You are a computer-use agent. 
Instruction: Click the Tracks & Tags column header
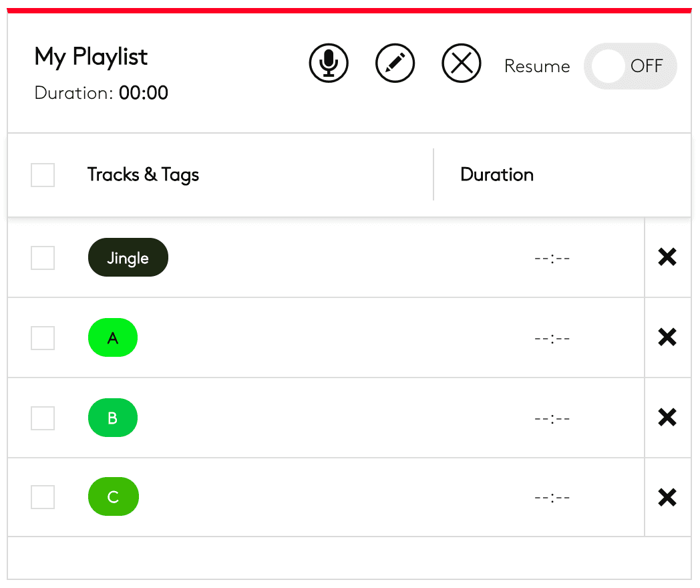pyautogui.click(x=143, y=175)
